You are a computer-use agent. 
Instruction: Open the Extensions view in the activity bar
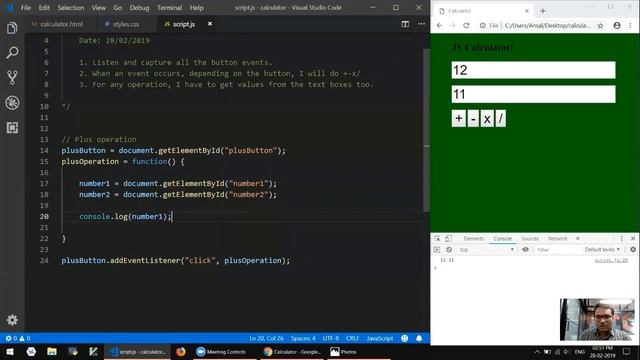coord(12,128)
